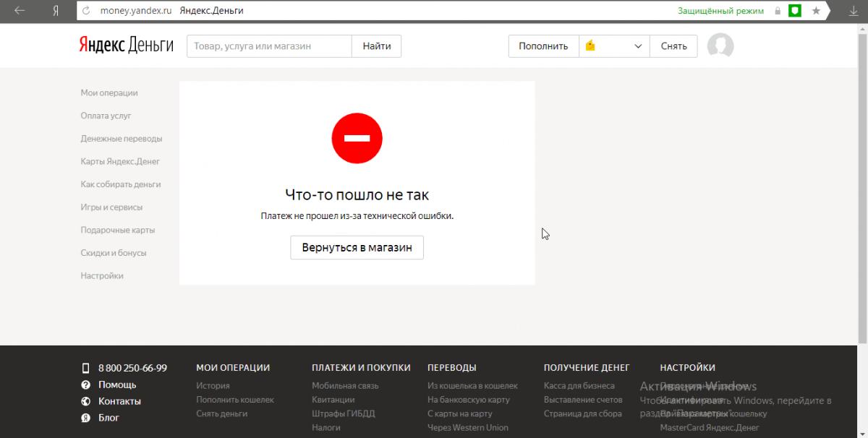This screenshot has height=438, width=868.
Task: Click the Снять button
Action: click(673, 46)
